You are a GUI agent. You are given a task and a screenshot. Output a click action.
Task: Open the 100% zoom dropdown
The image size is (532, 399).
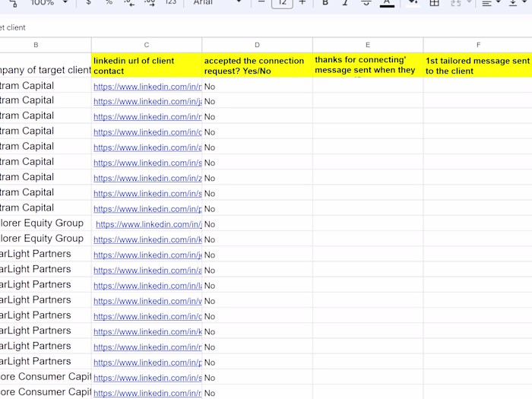(x=49, y=2)
